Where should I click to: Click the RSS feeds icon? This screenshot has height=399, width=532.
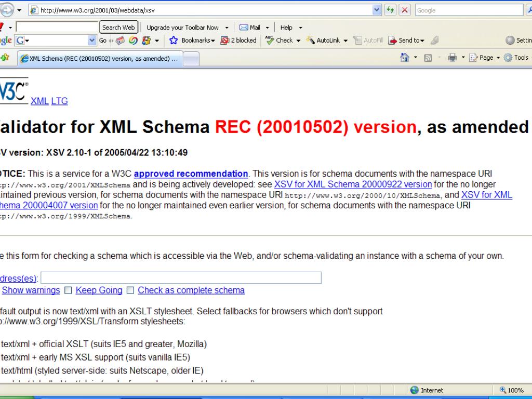pos(428,58)
